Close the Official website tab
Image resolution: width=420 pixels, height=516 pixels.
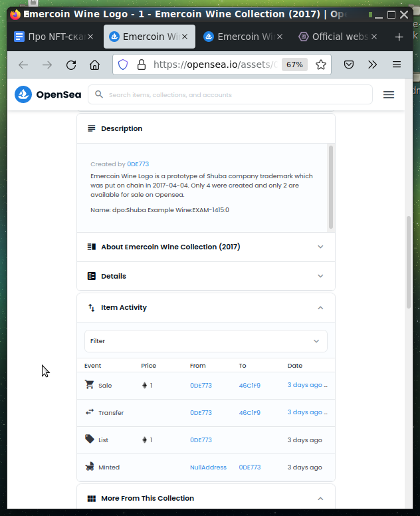[x=374, y=37]
